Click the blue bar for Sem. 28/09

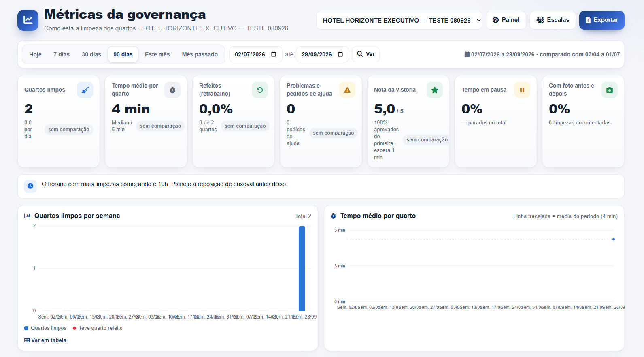302,269
